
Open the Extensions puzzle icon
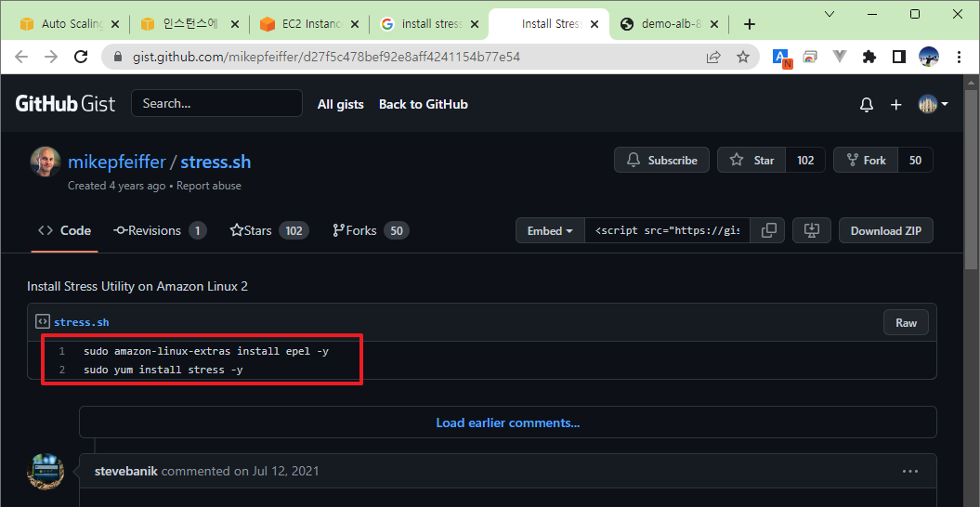869,57
